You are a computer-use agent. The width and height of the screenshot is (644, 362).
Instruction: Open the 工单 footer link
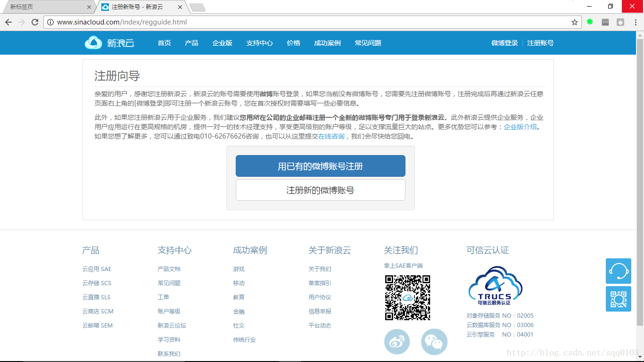(163, 297)
